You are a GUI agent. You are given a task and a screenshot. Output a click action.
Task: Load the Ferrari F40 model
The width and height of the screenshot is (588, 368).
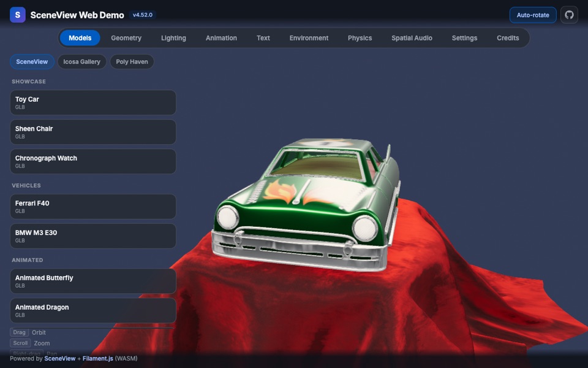point(93,207)
